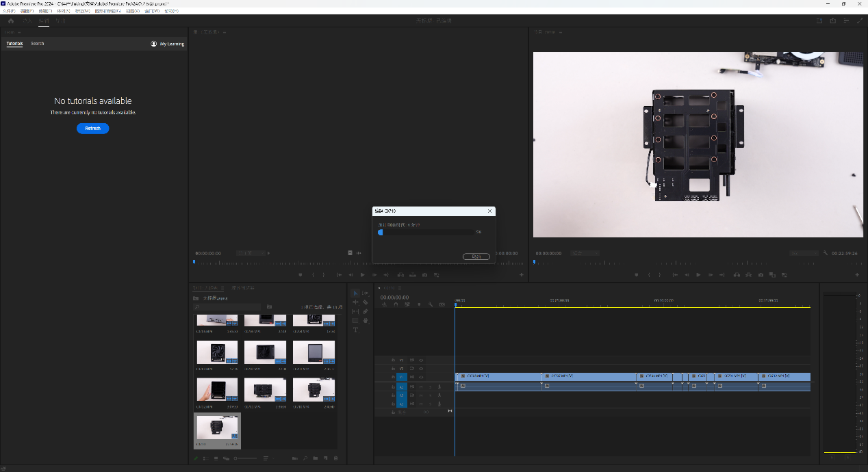Click the Cancel button in progress dialog
The height and width of the screenshot is (472, 868).
[x=476, y=257]
